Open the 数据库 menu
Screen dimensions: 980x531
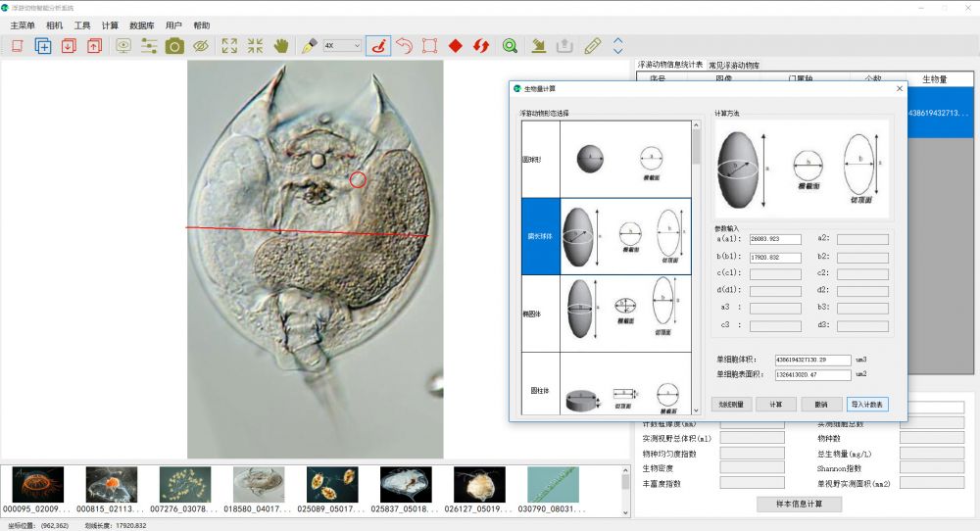click(142, 25)
